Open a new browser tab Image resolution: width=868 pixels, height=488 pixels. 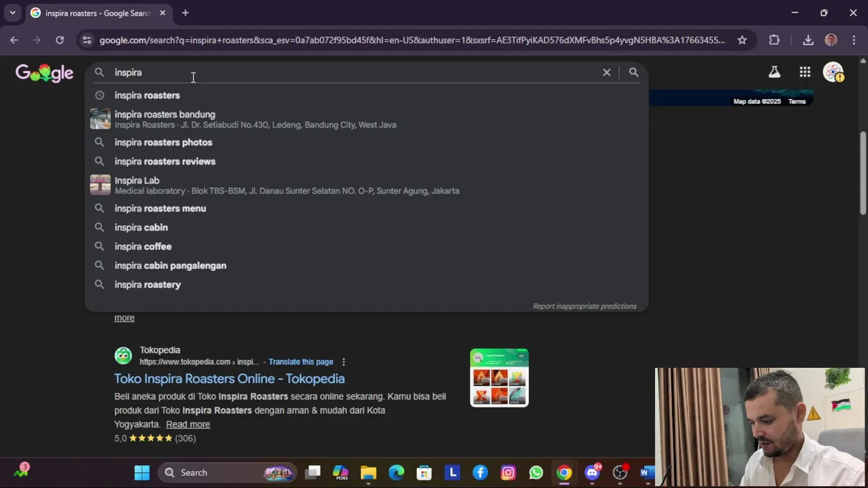[185, 13]
